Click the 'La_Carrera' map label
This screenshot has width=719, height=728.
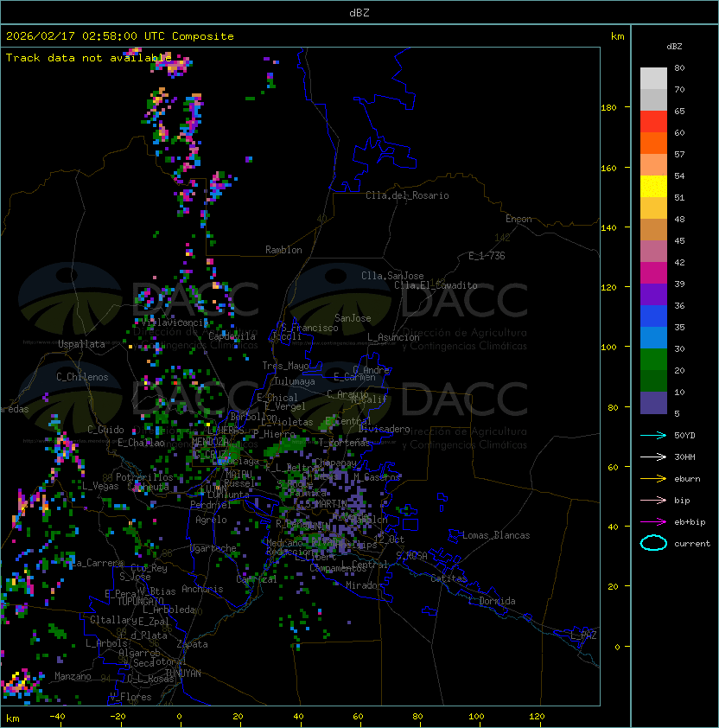[98, 563]
